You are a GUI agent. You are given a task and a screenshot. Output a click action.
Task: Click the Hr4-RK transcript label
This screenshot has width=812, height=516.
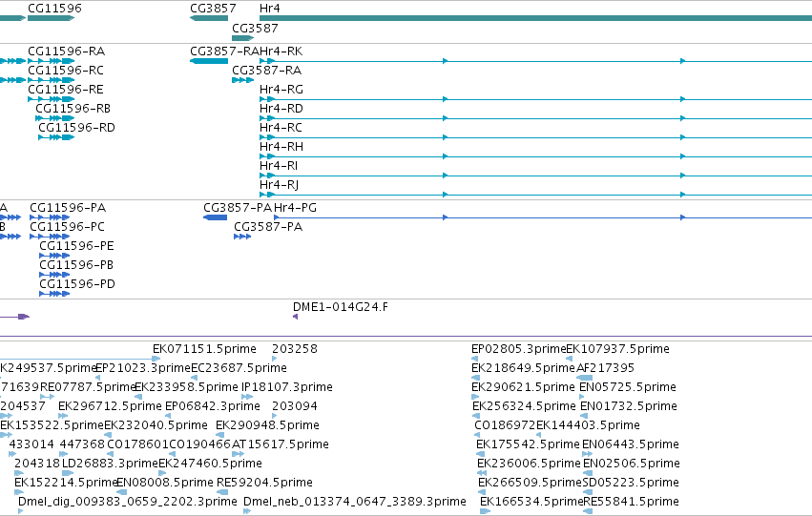(281, 52)
